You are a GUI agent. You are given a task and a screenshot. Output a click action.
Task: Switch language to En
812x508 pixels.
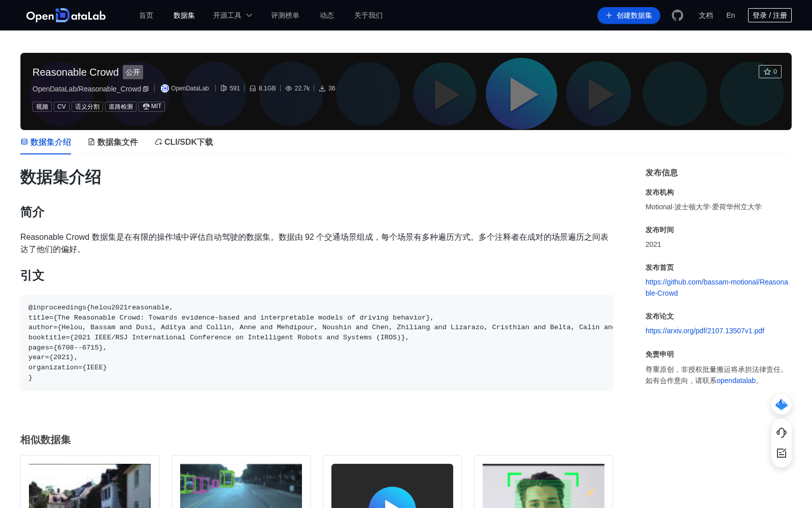731,15
